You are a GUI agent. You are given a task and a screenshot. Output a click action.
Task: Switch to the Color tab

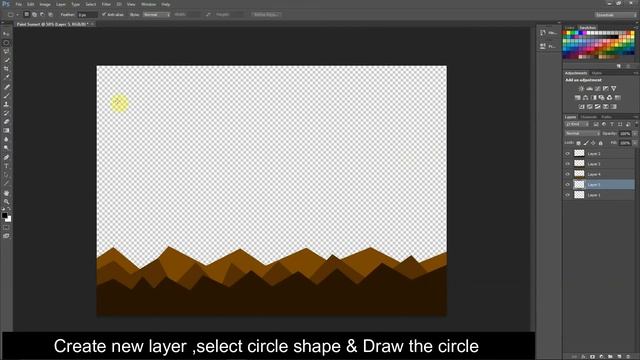click(x=569, y=28)
